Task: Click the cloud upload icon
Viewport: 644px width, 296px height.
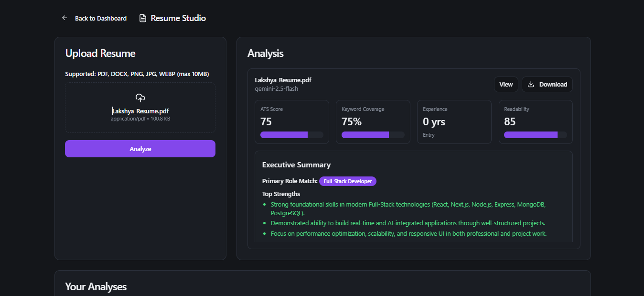Action: (x=140, y=98)
